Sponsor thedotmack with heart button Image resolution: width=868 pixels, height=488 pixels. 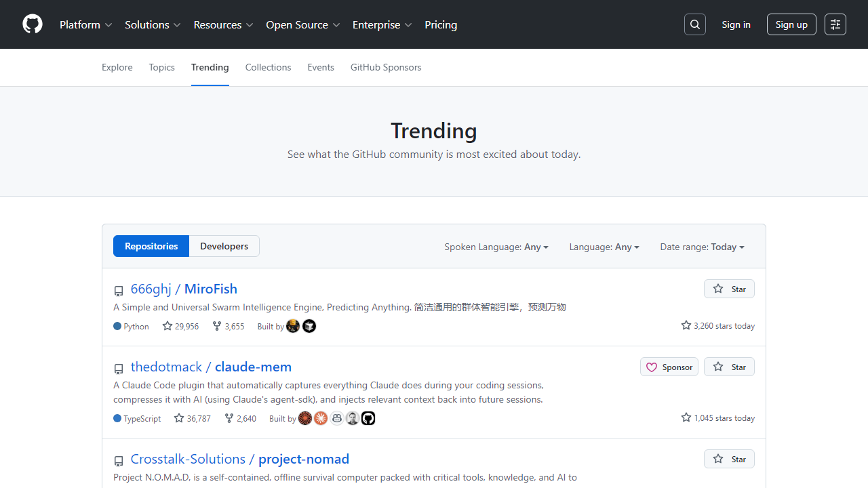669,367
